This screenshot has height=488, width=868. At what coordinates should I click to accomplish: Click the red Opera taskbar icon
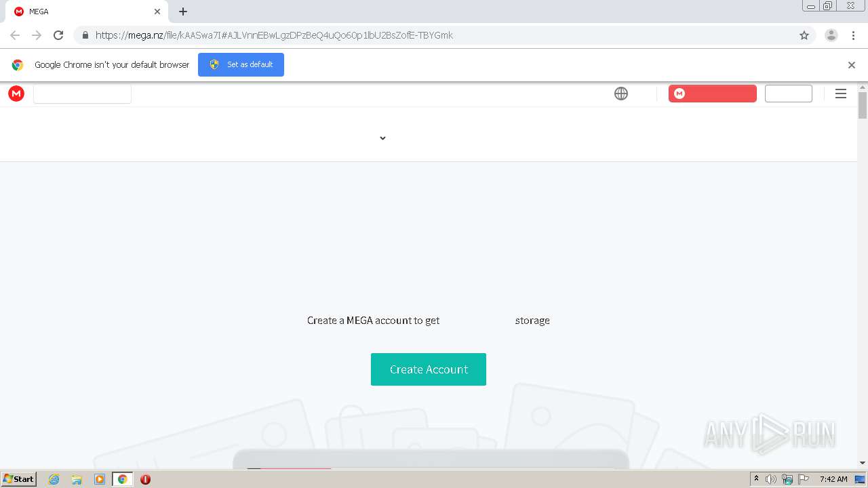tap(145, 479)
